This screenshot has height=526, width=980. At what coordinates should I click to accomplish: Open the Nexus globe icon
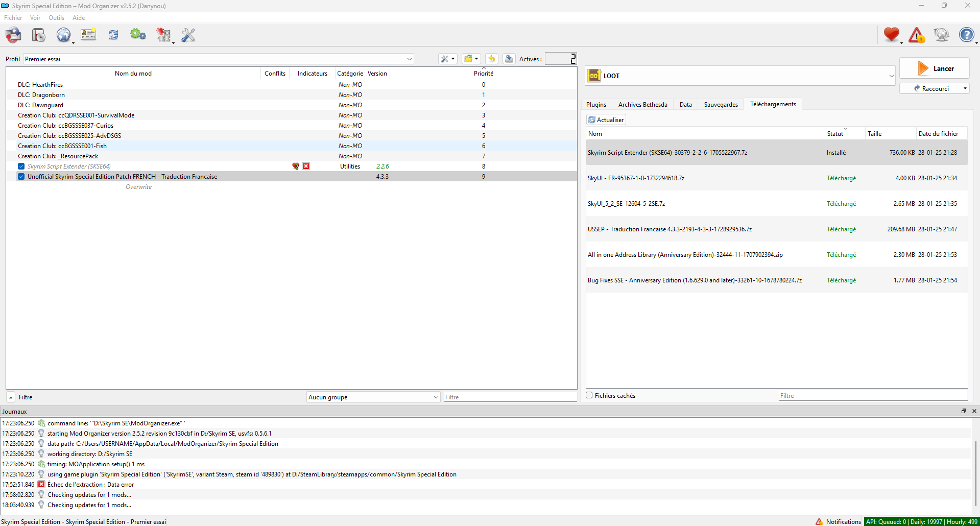63,35
